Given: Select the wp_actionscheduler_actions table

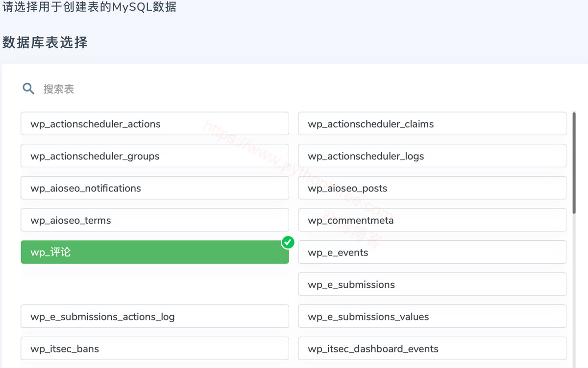Looking at the screenshot, I should tap(154, 124).
